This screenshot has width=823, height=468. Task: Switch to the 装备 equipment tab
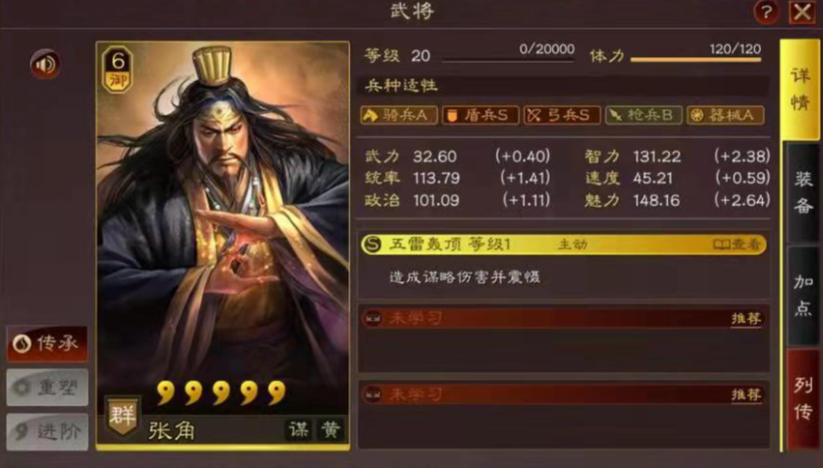pyautogui.click(x=803, y=192)
